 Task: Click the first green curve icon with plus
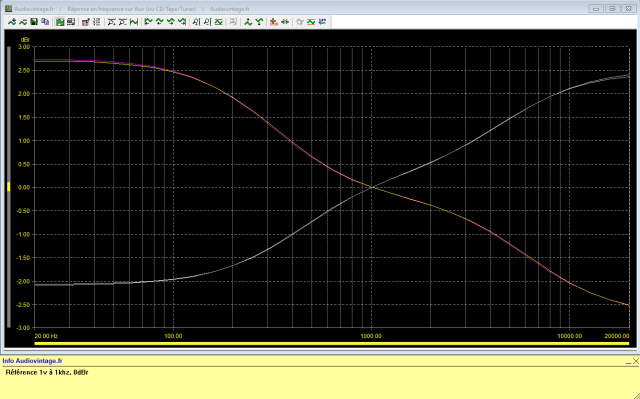[x=12, y=22]
